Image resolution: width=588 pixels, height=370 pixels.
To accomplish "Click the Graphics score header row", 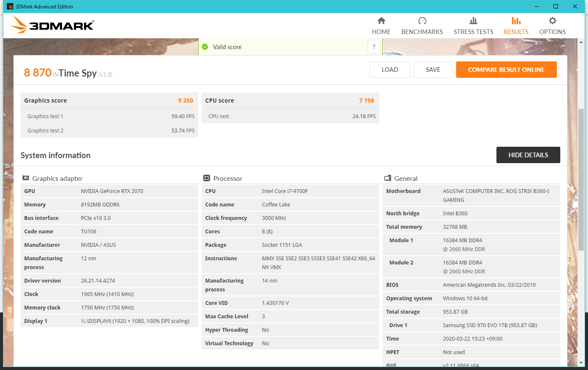I will pyautogui.click(x=109, y=100).
